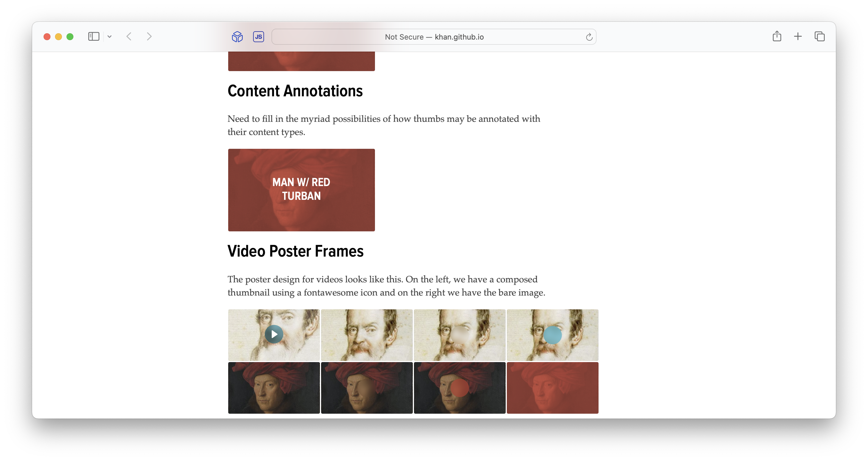Open the blue cube extension icon
The image size is (868, 461).
[x=237, y=36]
